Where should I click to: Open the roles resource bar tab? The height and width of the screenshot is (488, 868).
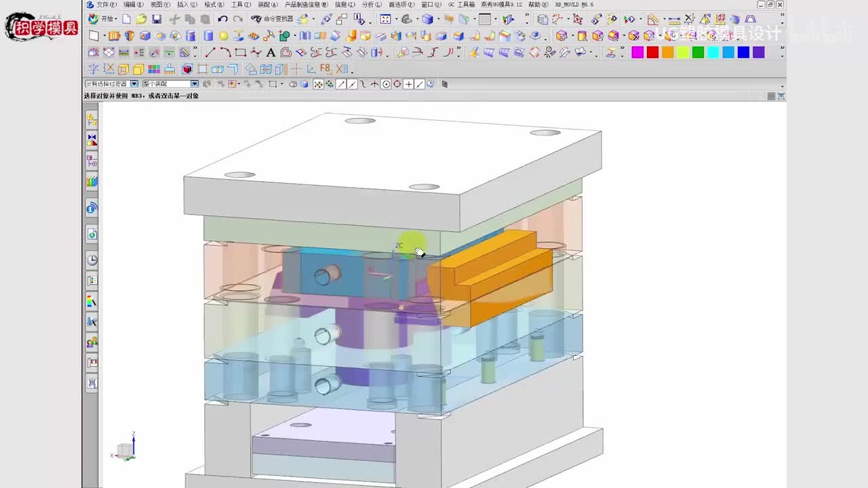[92, 342]
